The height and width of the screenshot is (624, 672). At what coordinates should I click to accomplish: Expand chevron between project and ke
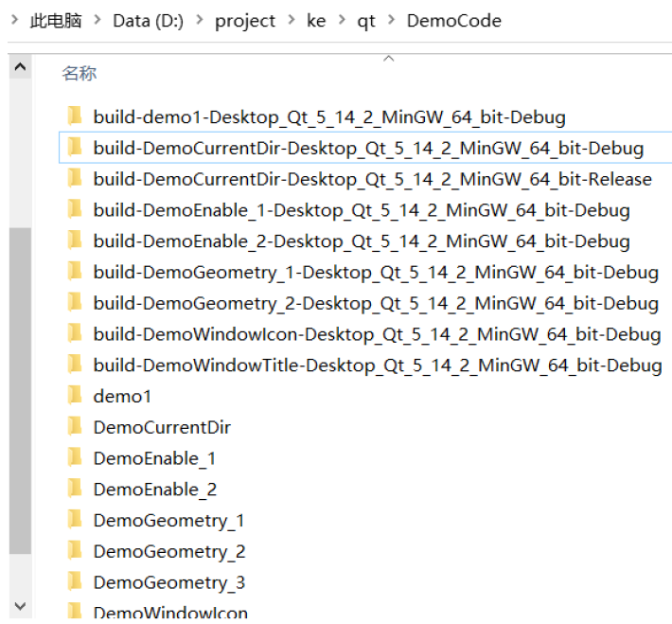[x=292, y=19]
